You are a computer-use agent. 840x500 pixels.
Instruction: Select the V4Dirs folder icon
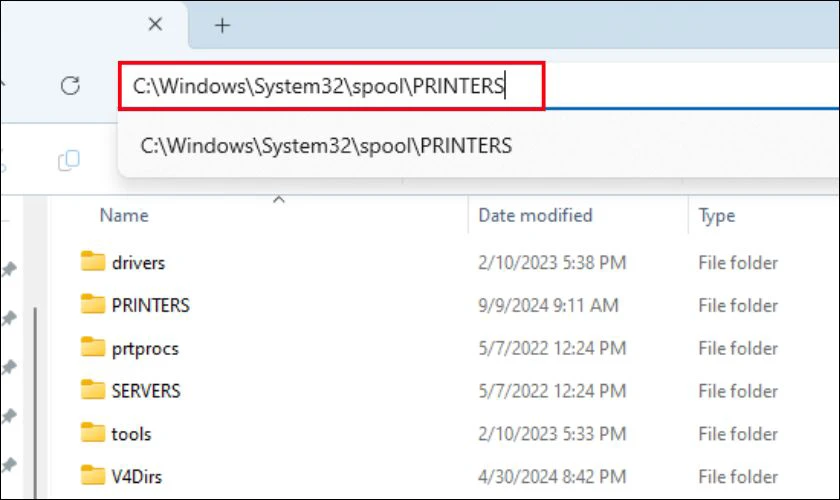tap(93, 475)
